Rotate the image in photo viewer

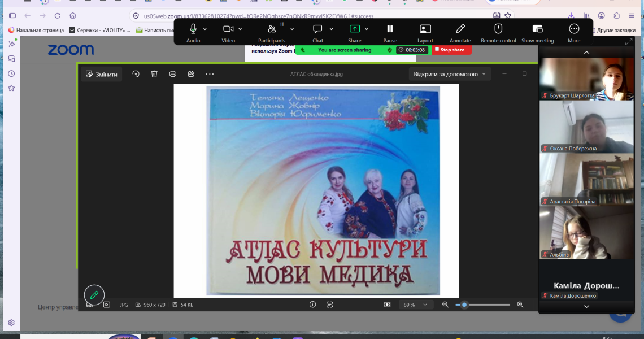[136, 74]
